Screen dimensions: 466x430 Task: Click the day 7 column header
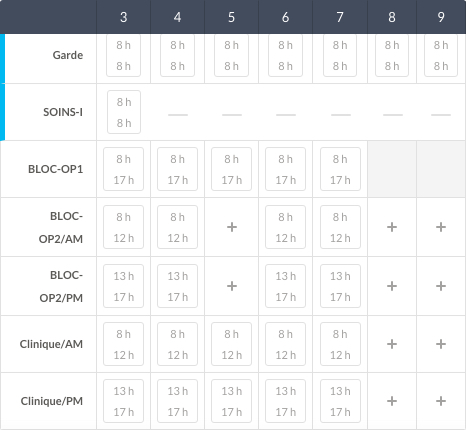(x=340, y=17)
